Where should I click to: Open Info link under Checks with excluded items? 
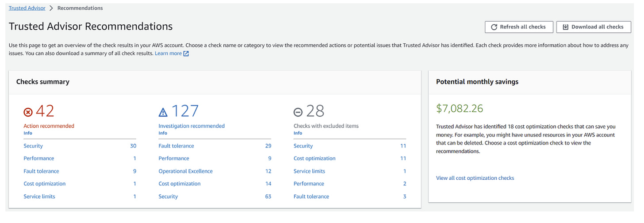(x=298, y=133)
